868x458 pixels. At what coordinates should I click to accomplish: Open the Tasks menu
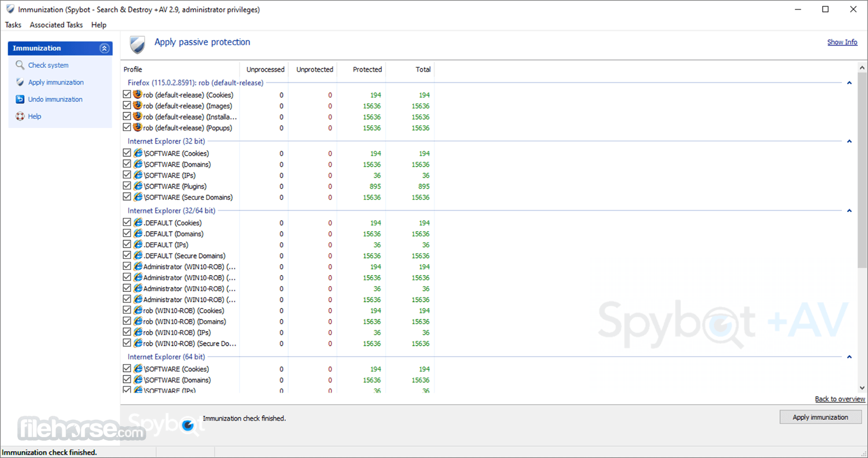click(x=13, y=25)
